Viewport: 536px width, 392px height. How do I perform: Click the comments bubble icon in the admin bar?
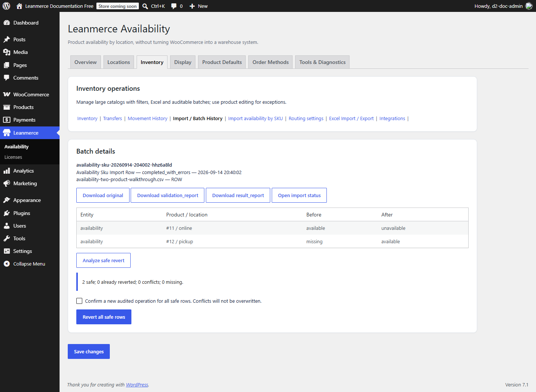point(174,6)
